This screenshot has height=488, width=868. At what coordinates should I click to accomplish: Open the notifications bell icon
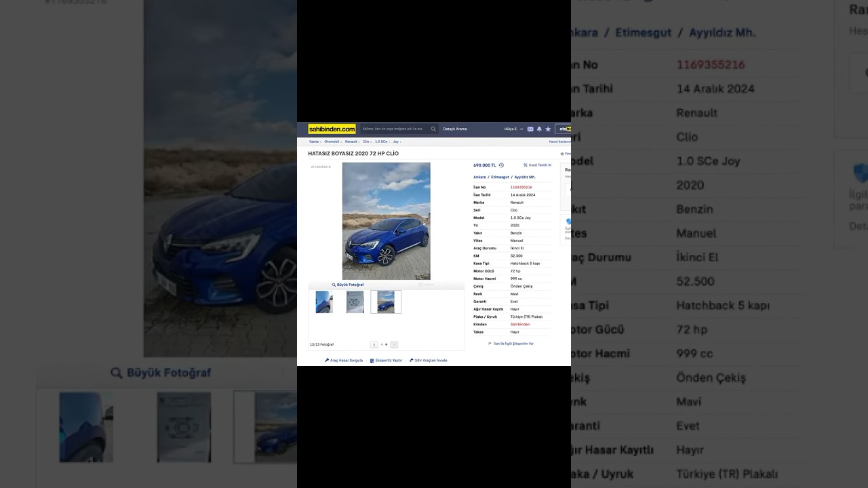pyautogui.click(x=539, y=129)
